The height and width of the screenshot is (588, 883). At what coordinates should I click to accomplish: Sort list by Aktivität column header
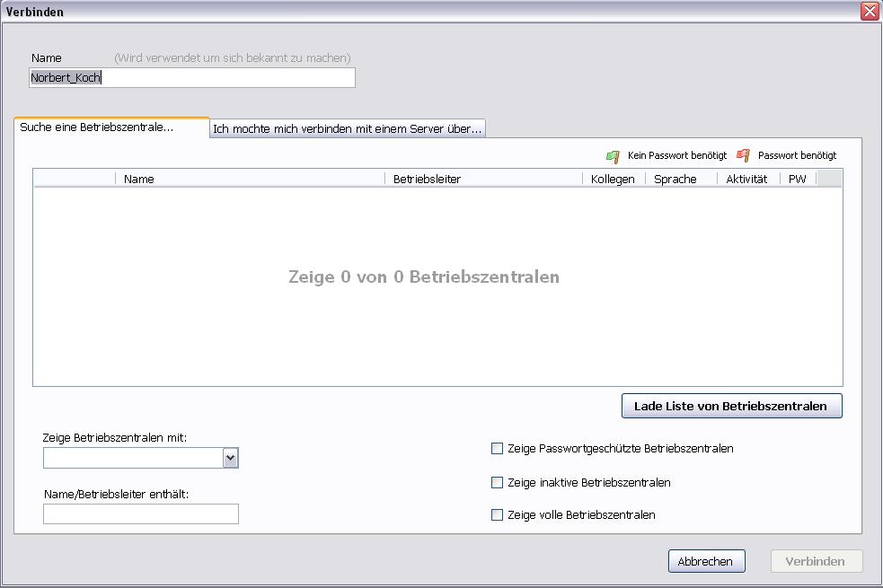(x=748, y=179)
